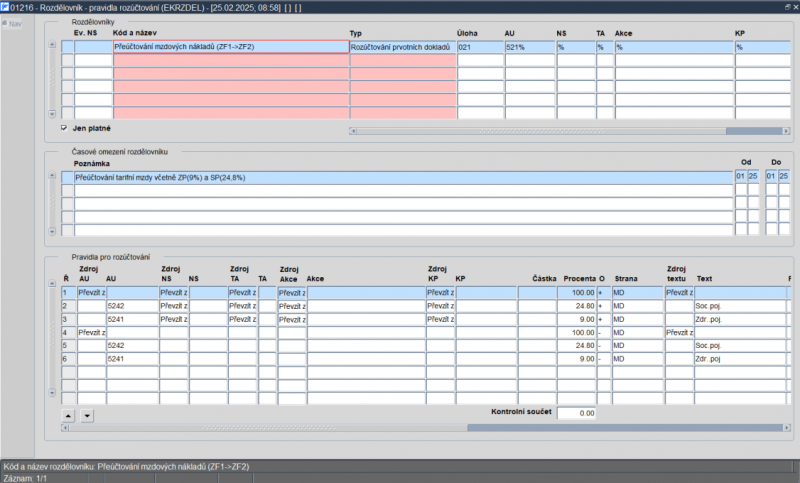Click AU cell 5242 in rule row 5
This screenshot has width=800, height=483.
(133, 345)
